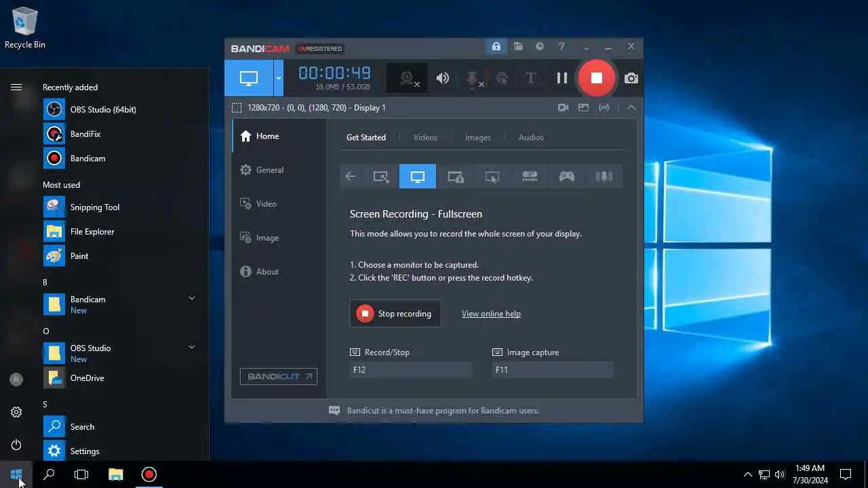
Task: Open OBS Studio (64bit) from Recently added
Action: pyautogui.click(x=122, y=109)
